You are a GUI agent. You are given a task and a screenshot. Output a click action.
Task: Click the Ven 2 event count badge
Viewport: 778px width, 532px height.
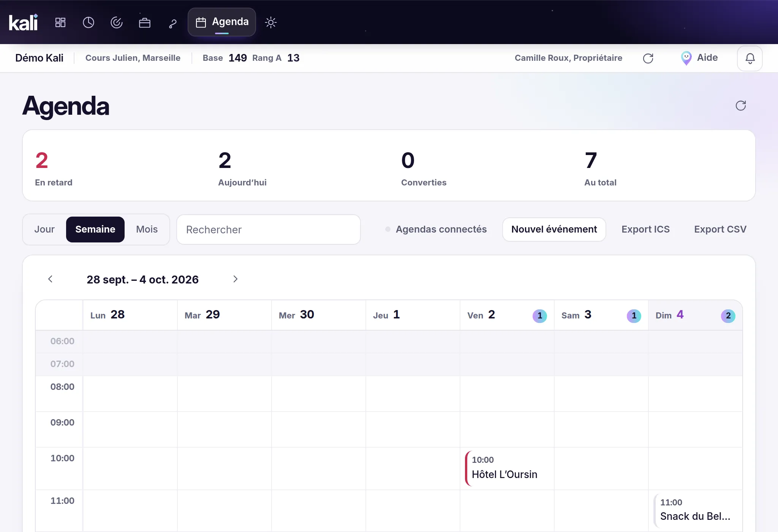(x=540, y=316)
